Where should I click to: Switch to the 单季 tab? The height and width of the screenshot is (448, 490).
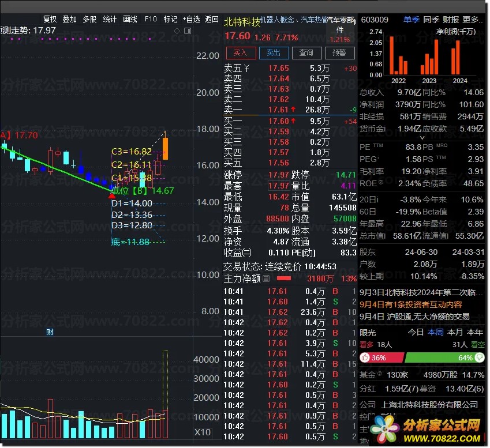click(x=412, y=20)
